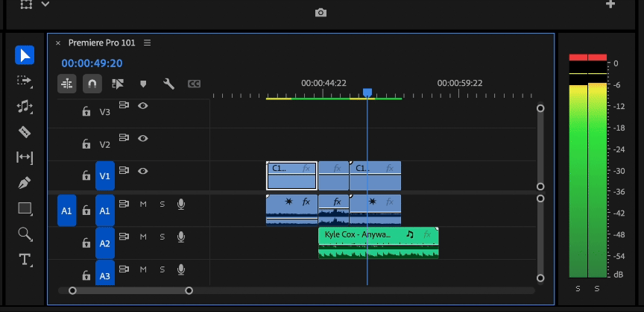The image size is (644, 312).
Task: Toggle A1 track targeting button
Action: [x=105, y=210]
